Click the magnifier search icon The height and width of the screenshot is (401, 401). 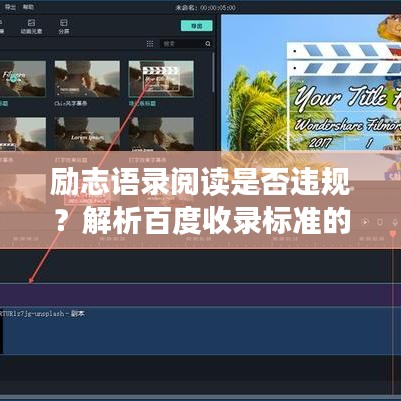tap(208, 44)
